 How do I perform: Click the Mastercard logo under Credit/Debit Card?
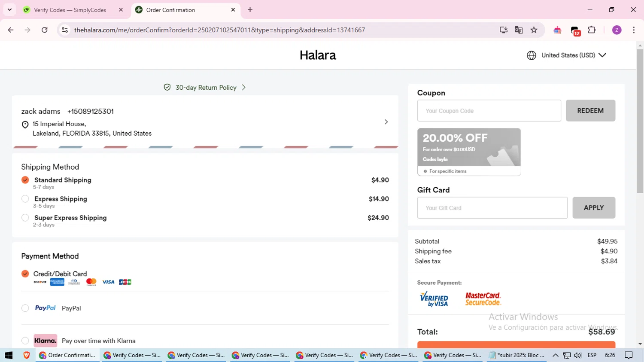click(91, 282)
